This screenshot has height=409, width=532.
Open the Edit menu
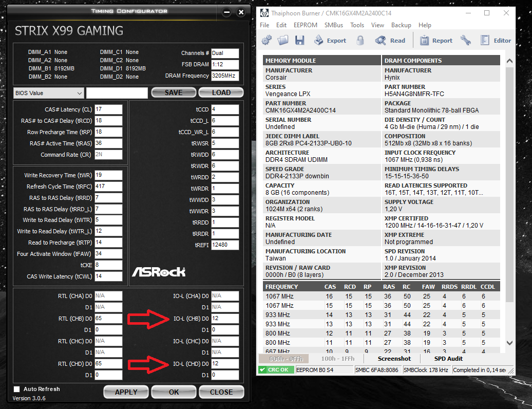(281, 25)
